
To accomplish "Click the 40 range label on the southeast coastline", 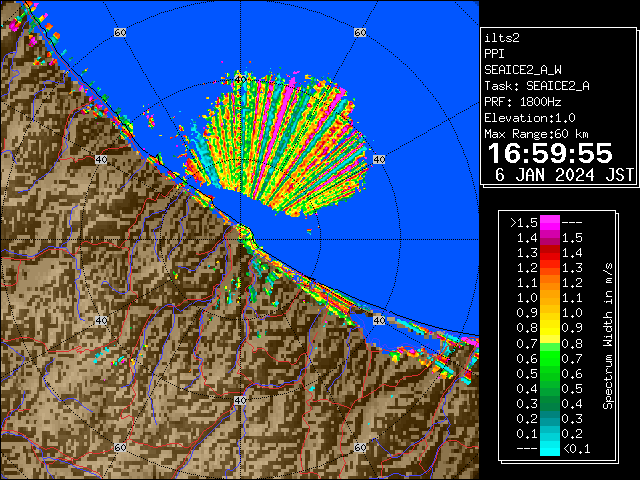I will pyautogui.click(x=379, y=320).
